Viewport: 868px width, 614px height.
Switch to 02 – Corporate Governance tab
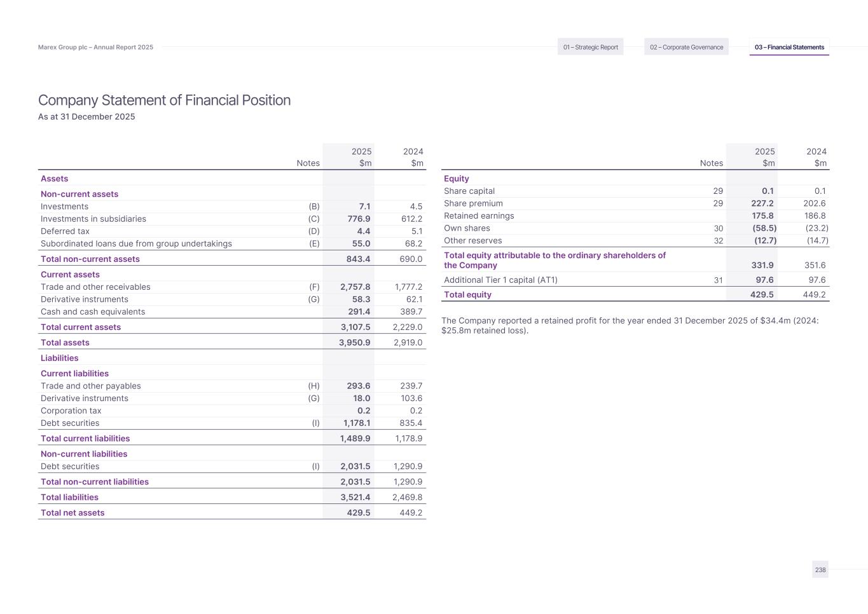(x=686, y=47)
